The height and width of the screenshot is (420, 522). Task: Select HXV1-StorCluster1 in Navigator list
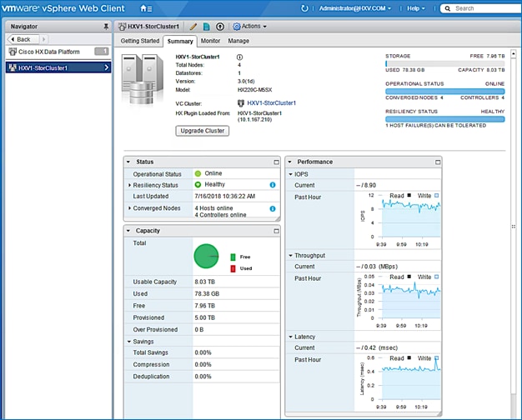tap(58, 67)
